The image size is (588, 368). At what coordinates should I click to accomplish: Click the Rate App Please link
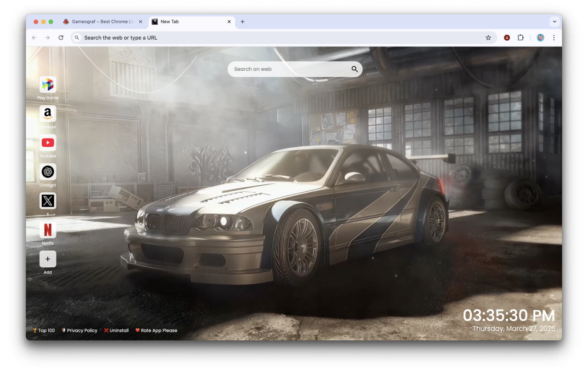(x=156, y=330)
